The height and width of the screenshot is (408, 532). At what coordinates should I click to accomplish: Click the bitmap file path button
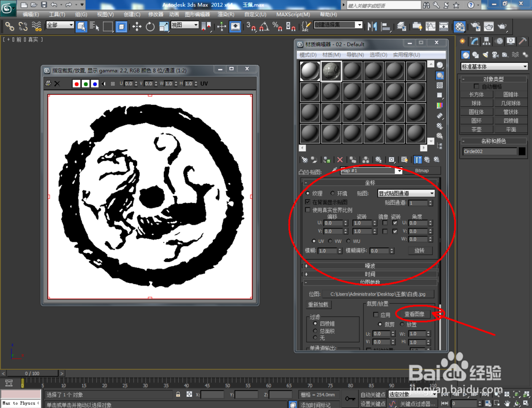coord(378,294)
